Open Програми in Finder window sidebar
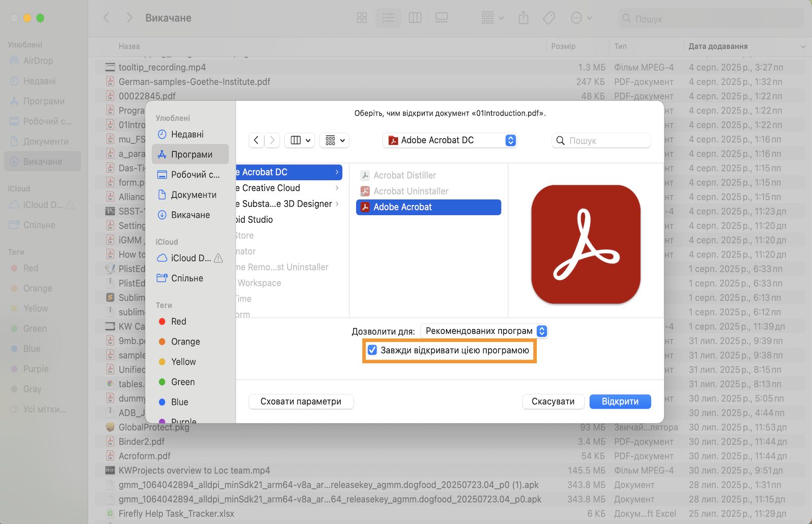The width and height of the screenshot is (812, 524). tap(43, 101)
